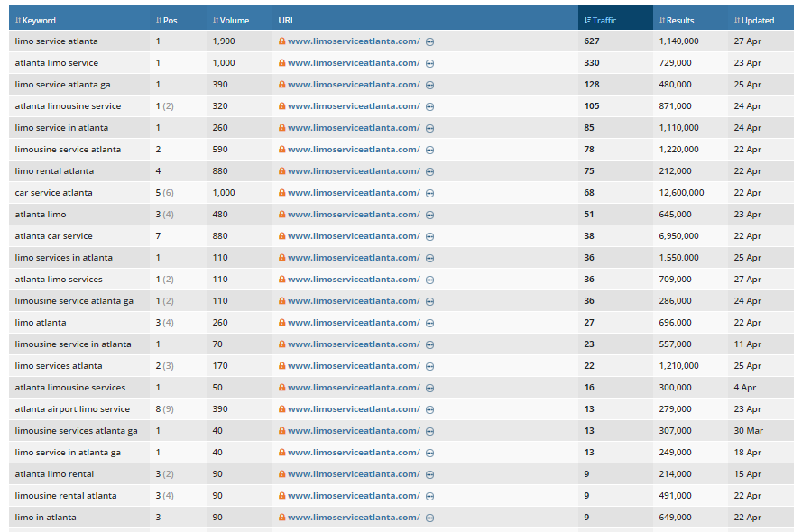Screen dimensions: 802x532
Task: Open URL link in 'limo service atlanta' row
Action: [x=354, y=41]
